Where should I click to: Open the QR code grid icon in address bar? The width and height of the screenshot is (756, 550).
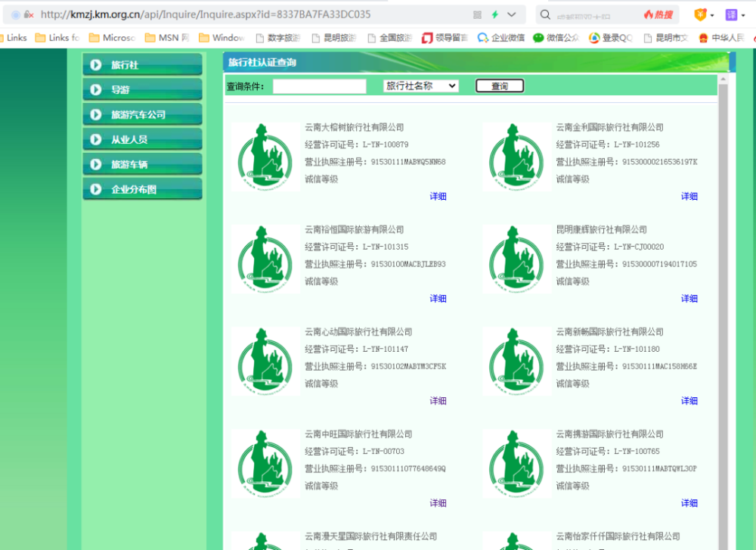[477, 15]
